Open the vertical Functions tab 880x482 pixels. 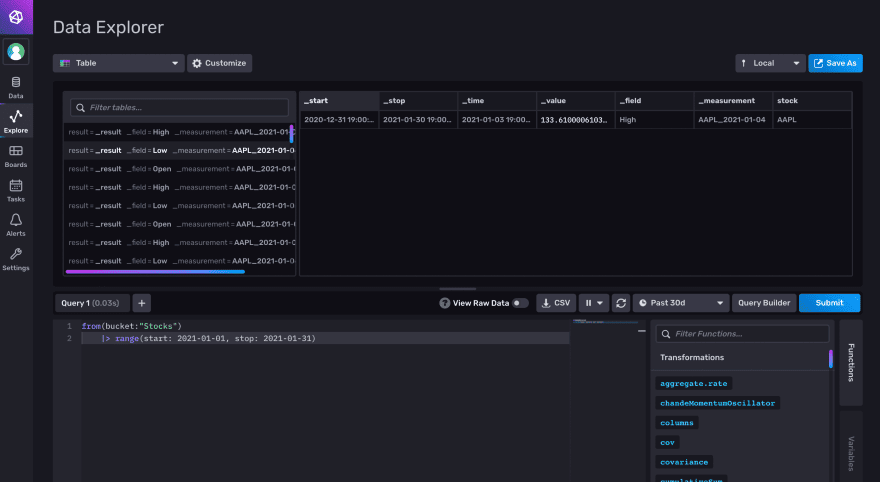pos(851,362)
